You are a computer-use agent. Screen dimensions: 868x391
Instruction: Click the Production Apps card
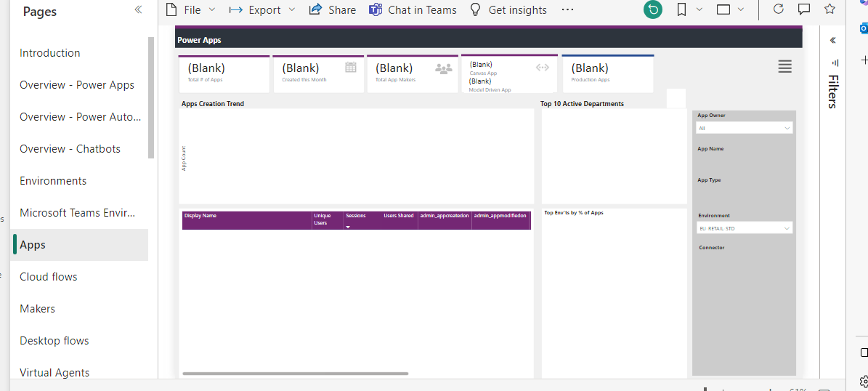pos(608,73)
